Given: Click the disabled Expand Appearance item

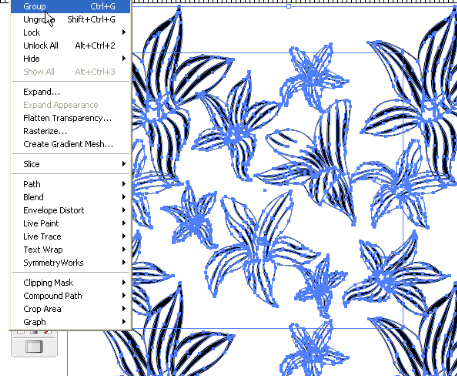Looking at the screenshot, I should click(x=70, y=105).
